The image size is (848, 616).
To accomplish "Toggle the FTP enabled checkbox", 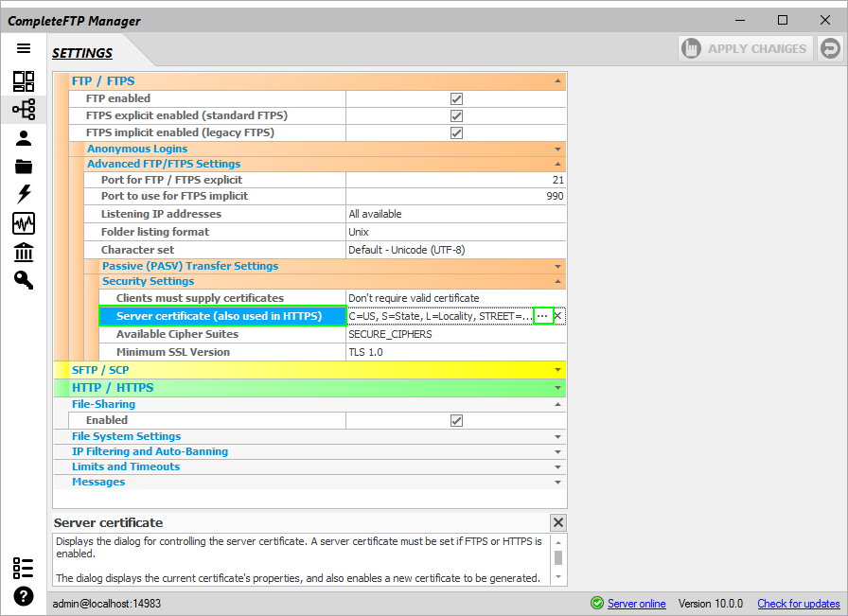I will [456, 99].
